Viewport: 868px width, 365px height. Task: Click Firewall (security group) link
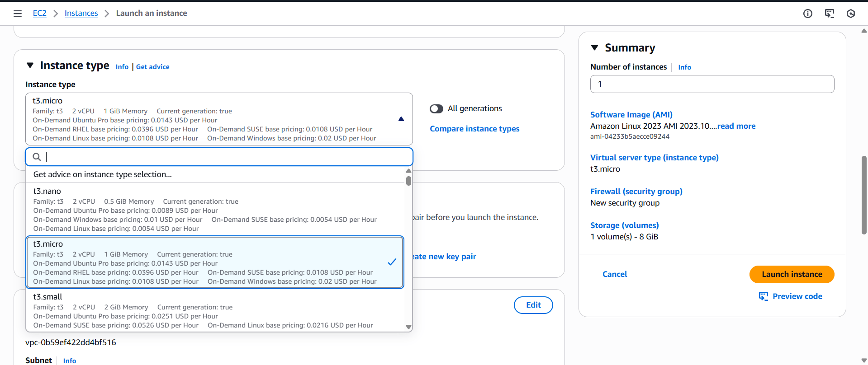[x=636, y=192]
